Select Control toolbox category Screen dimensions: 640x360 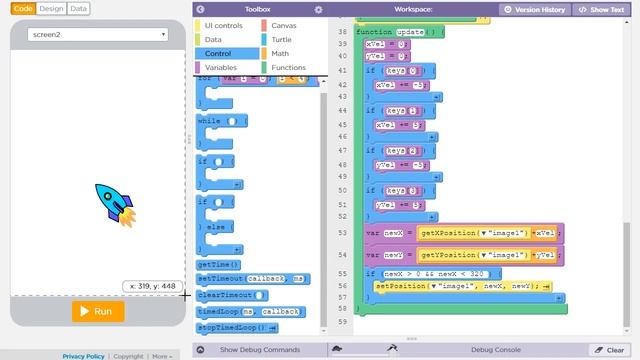tap(227, 53)
